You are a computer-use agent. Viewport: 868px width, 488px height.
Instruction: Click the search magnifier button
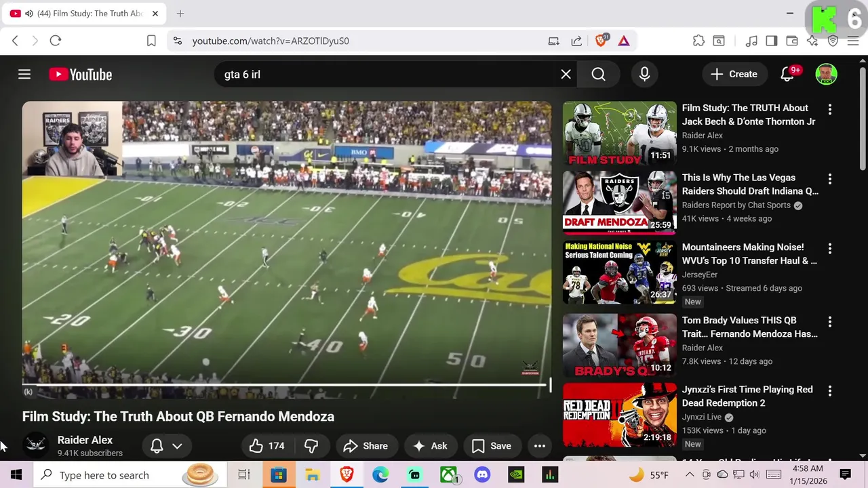coord(598,75)
